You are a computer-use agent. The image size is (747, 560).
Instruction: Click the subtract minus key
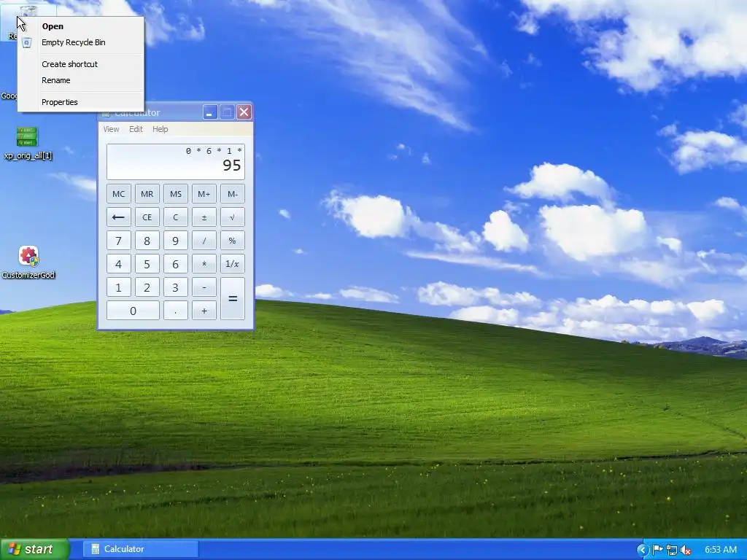pyautogui.click(x=204, y=287)
